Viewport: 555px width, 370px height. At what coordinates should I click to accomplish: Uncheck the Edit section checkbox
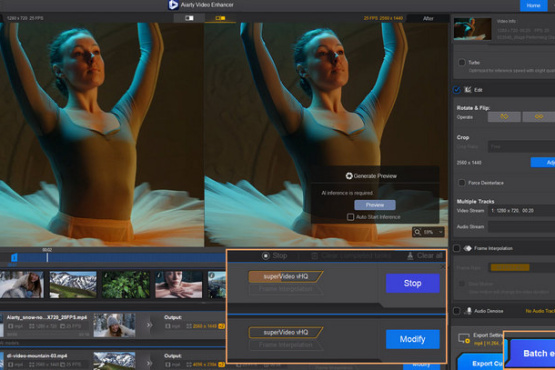click(x=457, y=90)
